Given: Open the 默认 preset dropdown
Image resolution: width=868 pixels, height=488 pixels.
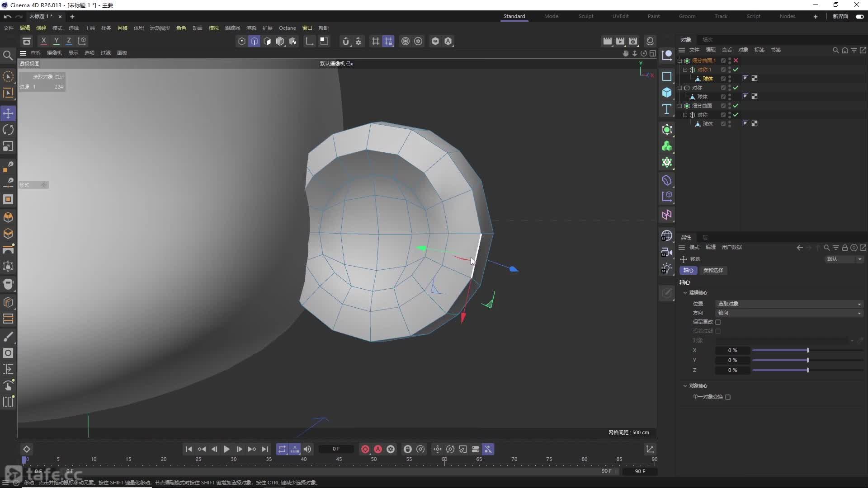Looking at the screenshot, I should [844, 259].
